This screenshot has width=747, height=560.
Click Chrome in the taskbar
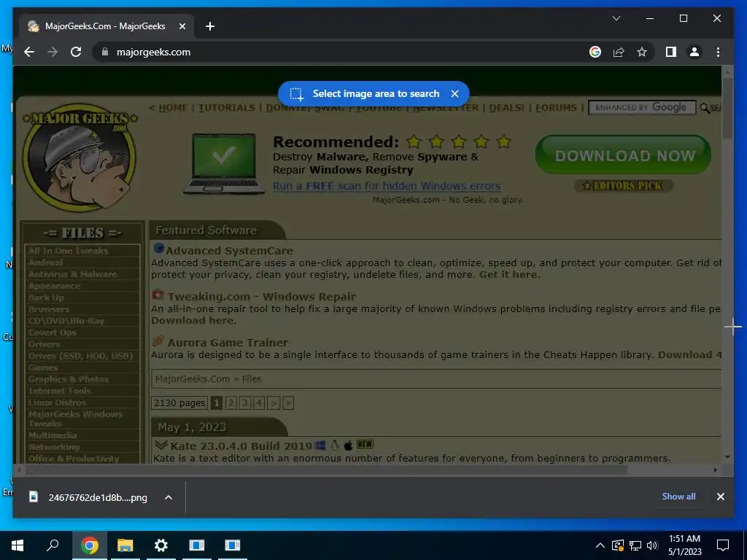89,545
